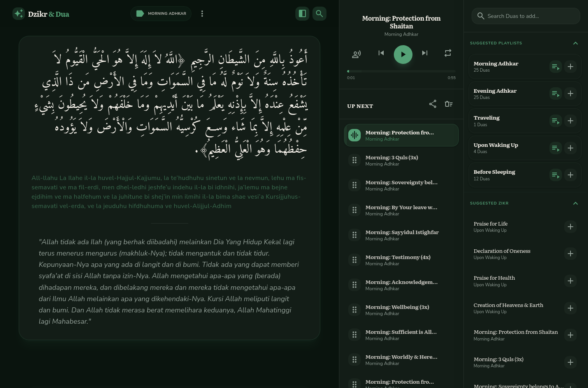Skip to the previous dua
588x388 pixels.
pos(381,53)
